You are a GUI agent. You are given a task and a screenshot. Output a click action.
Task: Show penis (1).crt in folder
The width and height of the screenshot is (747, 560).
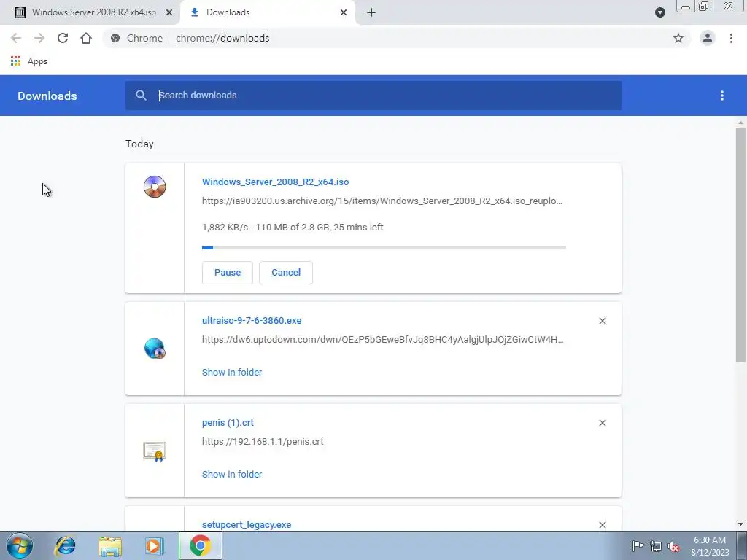pos(232,474)
